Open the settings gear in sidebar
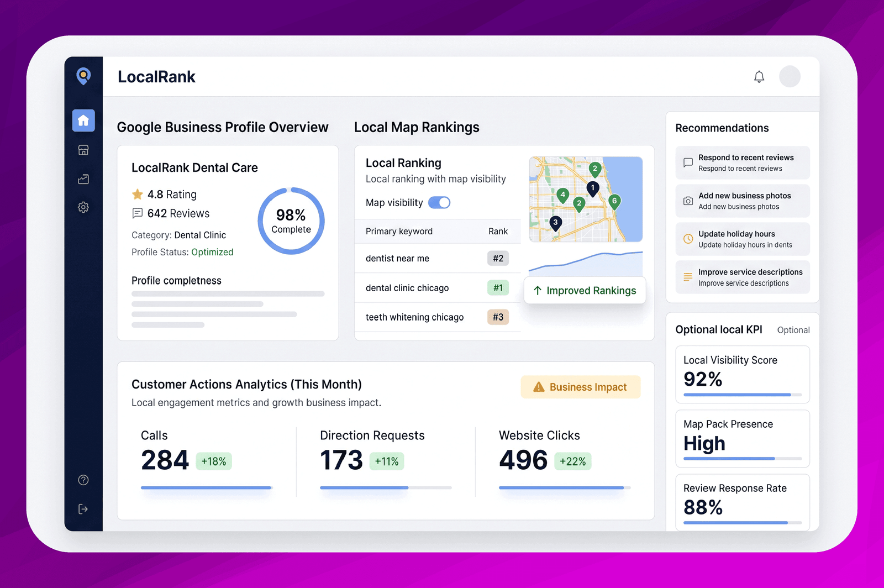 point(83,207)
